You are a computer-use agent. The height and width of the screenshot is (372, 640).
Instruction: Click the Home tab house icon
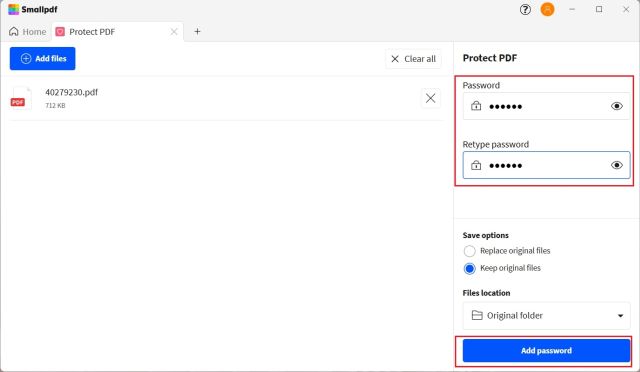tap(14, 31)
